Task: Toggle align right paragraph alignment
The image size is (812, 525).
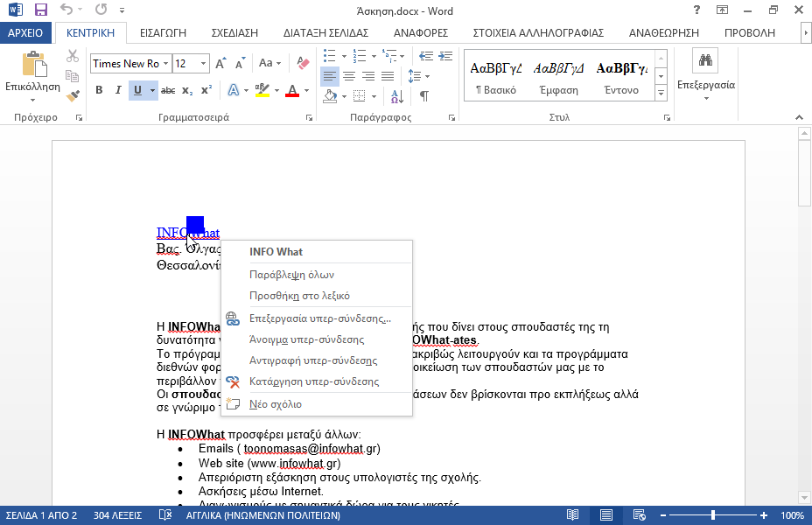Action: point(368,77)
